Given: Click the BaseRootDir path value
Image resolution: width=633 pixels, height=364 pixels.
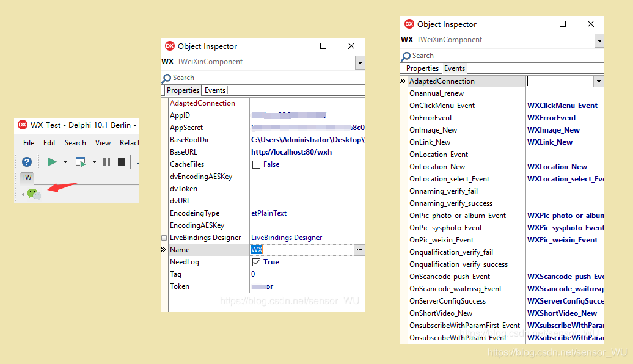Looking at the screenshot, I should coord(307,140).
